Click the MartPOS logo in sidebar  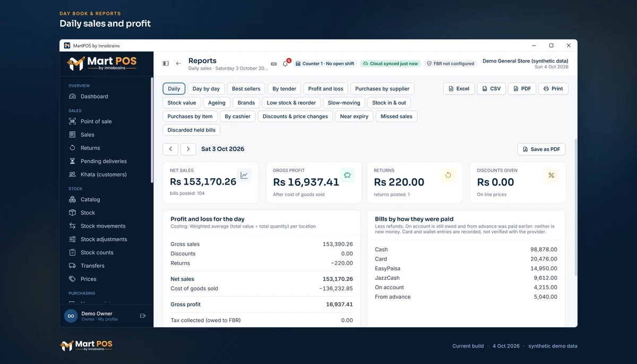click(x=102, y=64)
